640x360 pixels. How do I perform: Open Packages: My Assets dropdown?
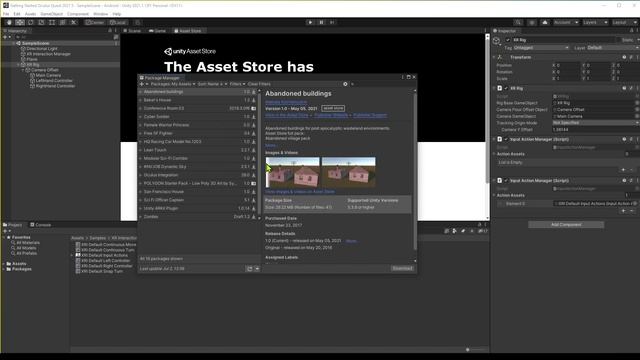pos(173,84)
